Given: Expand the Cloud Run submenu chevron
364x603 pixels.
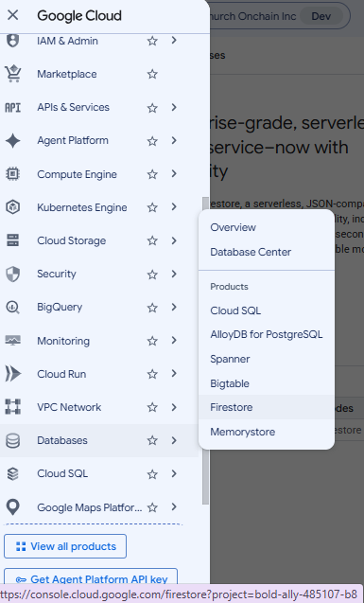Looking at the screenshot, I should coord(174,373).
